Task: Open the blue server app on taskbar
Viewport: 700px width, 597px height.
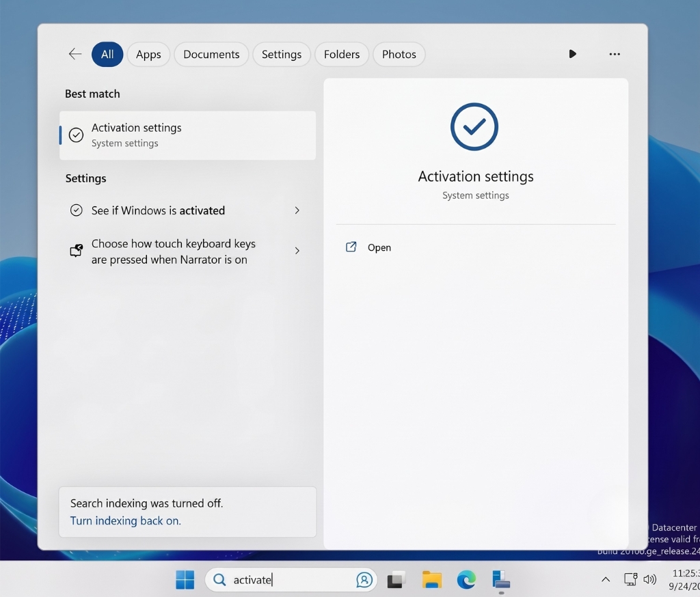Action: [501, 580]
